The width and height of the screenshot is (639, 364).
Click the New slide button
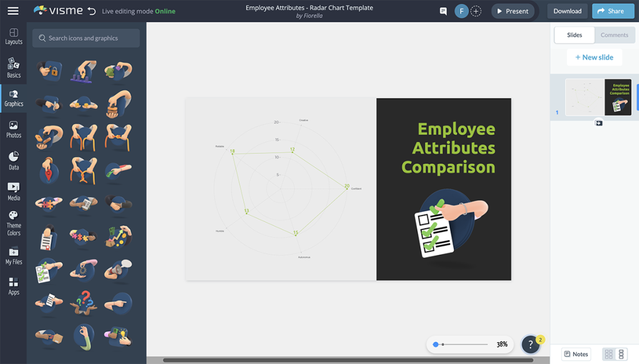coord(594,57)
